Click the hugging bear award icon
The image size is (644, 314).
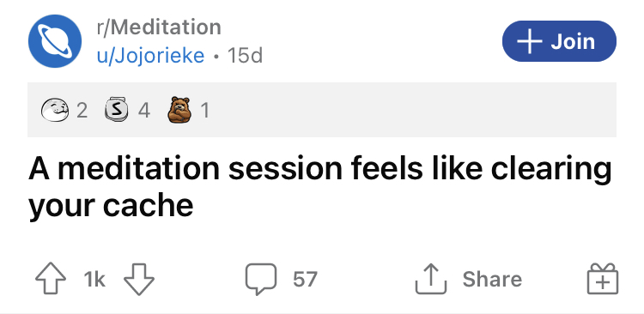179,110
